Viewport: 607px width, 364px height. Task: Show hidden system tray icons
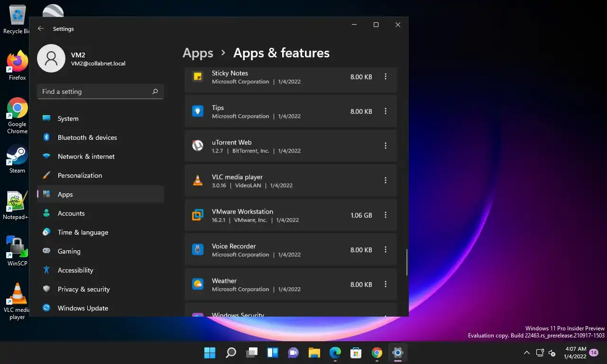pyautogui.click(x=527, y=353)
